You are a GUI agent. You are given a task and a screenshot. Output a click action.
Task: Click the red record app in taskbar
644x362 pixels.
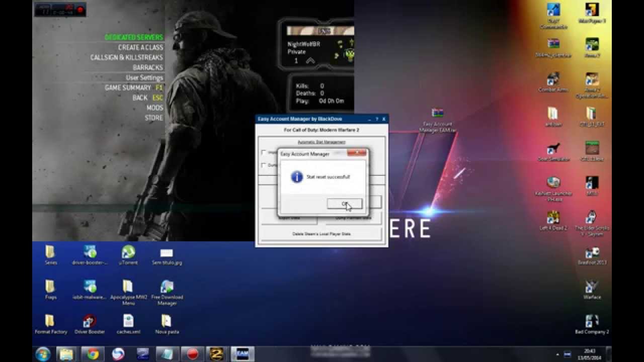[193, 354]
